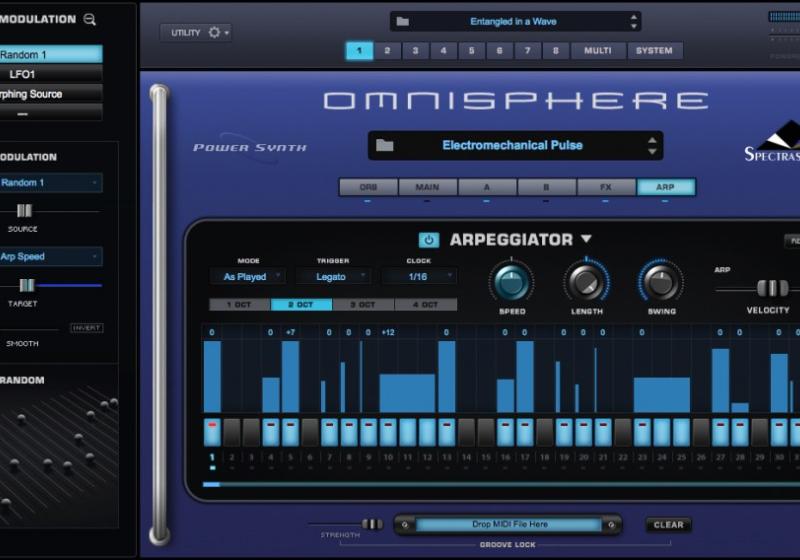Image resolution: width=800 pixels, height=560 pixels.
Task: Click the folder icon next to Electromechanical Pulse
Action: [x=384, y=145]
